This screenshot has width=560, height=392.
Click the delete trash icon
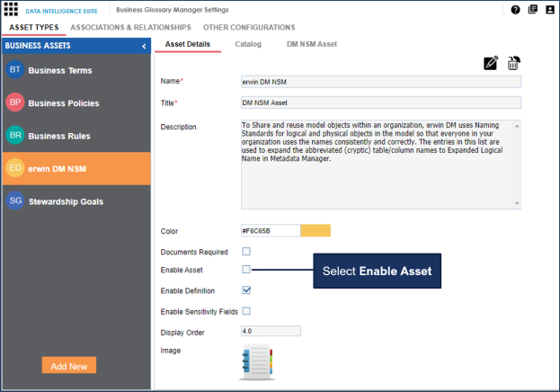(x=513, y=63)
